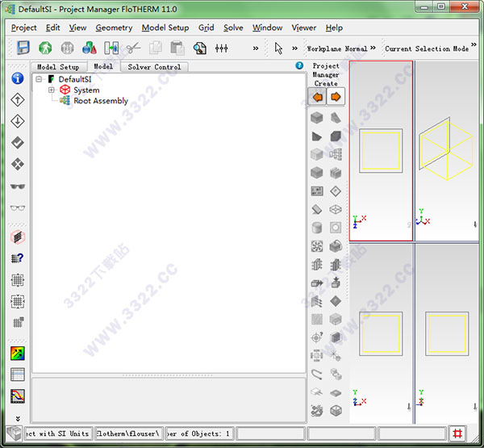
Task: Click 'er of Objects: 1' status text
Action: click(200, 433)
